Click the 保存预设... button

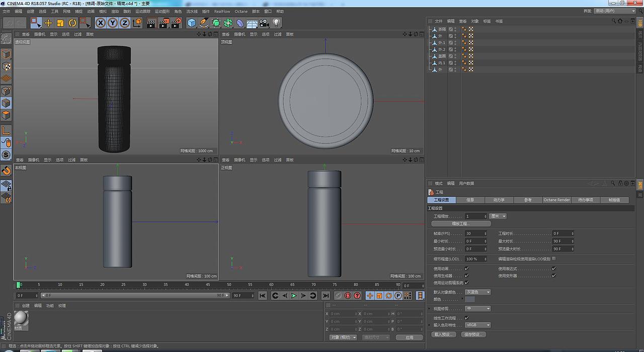[474, 334]
